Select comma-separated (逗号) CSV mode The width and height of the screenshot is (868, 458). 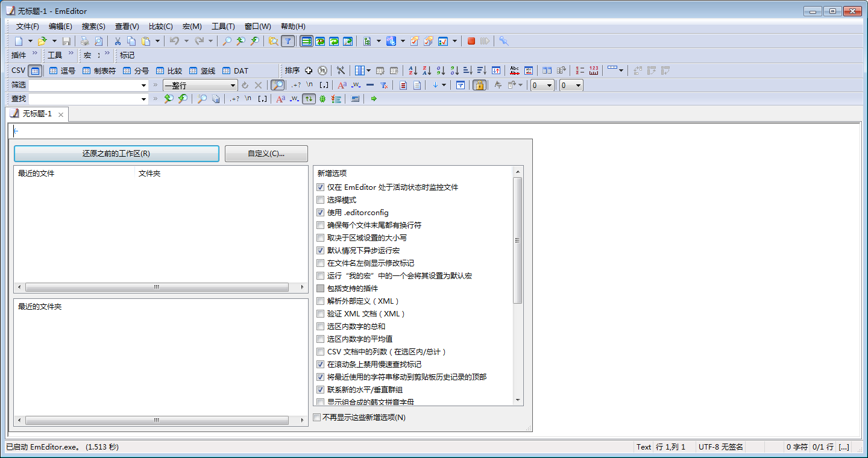coord(63,71)
